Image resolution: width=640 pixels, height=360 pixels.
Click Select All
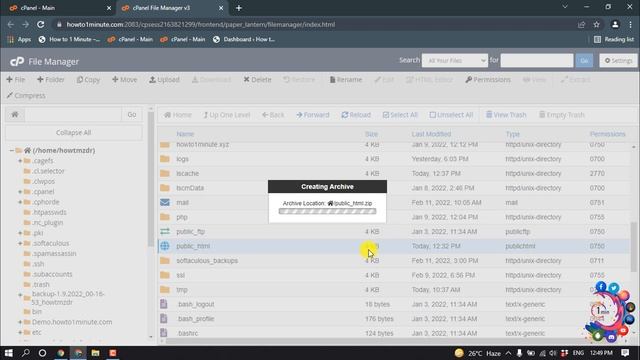coord(400,115)
